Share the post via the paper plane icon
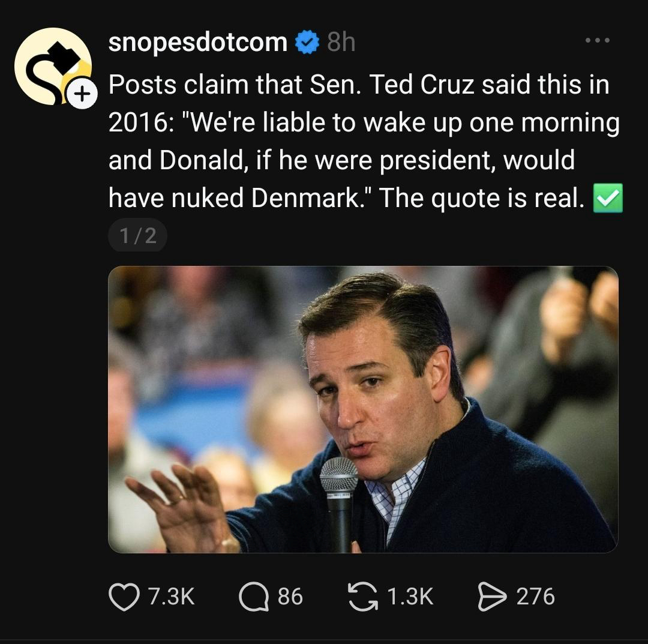 click(x=491, y=597)
